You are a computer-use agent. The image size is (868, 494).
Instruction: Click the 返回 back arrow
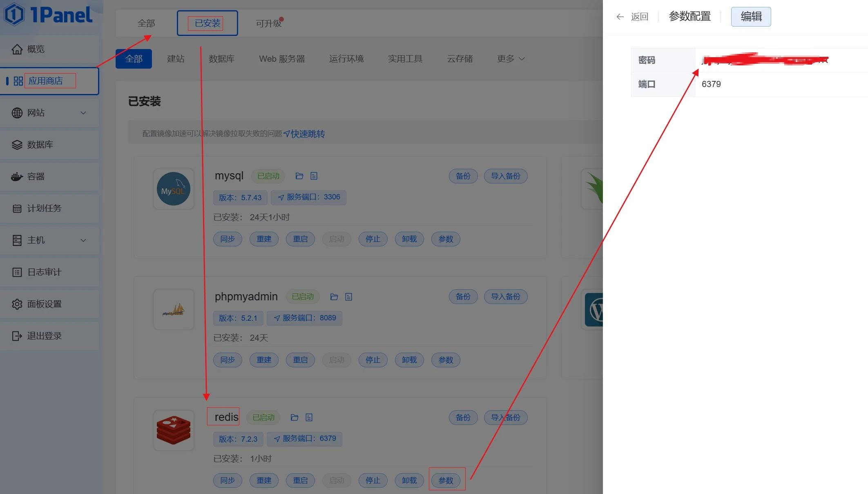click(620, 17)
